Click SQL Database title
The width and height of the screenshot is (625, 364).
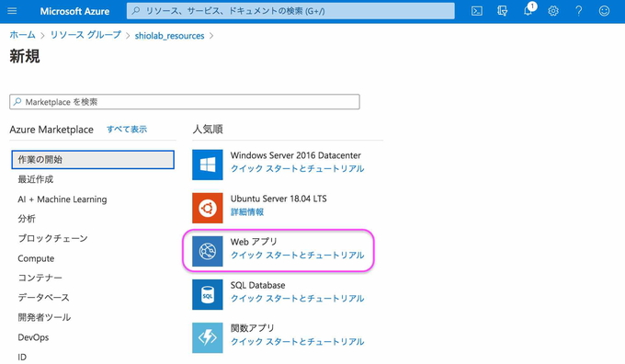pyautogui.click(x=258, y=285)
